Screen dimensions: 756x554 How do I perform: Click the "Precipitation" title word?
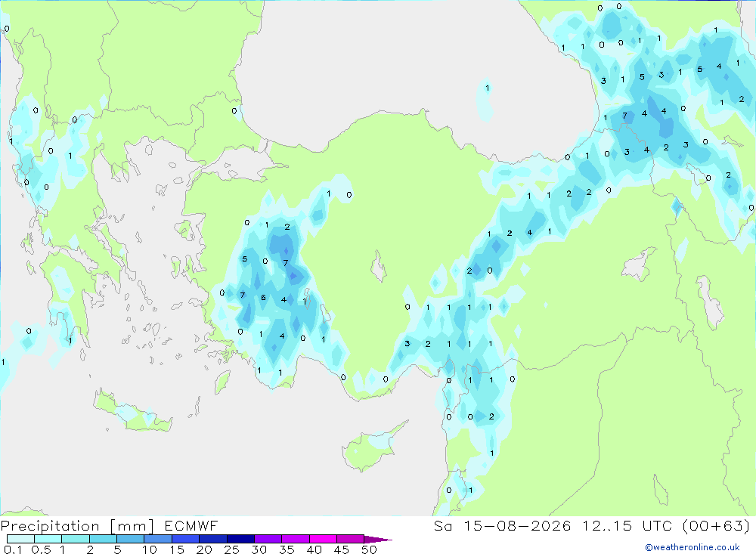point(50,526)
